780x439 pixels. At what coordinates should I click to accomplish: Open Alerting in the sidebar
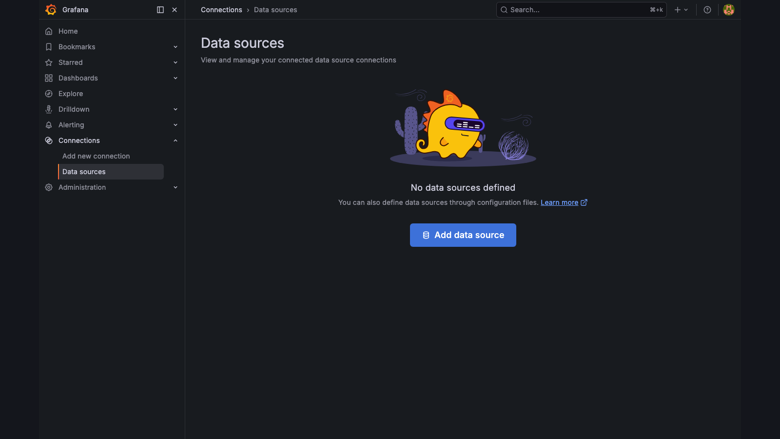(x=71, y=125)
